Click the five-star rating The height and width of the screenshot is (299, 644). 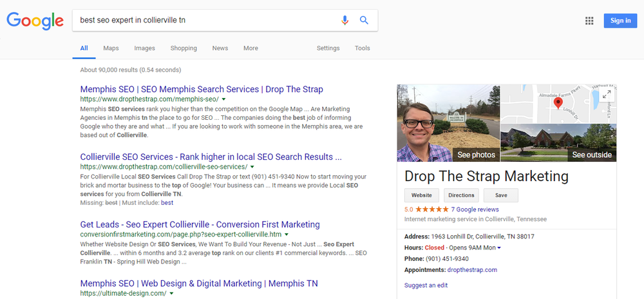click(431, 209)
